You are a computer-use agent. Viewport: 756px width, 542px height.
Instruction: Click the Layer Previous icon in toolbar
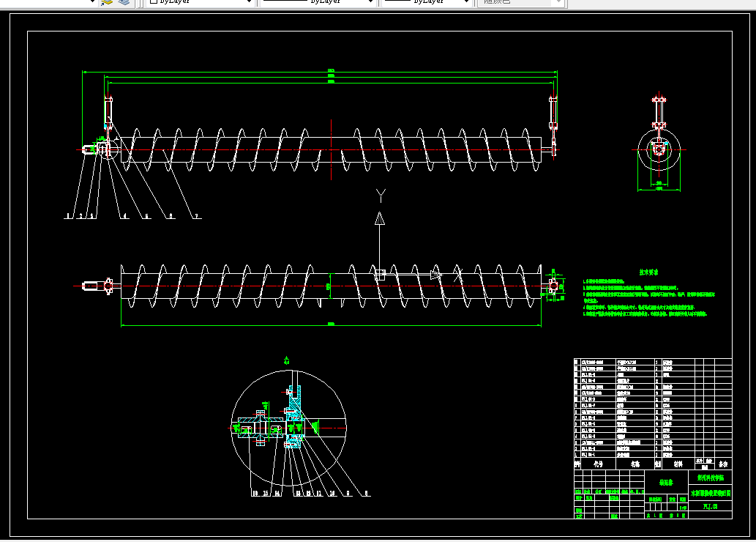[107, 2]
